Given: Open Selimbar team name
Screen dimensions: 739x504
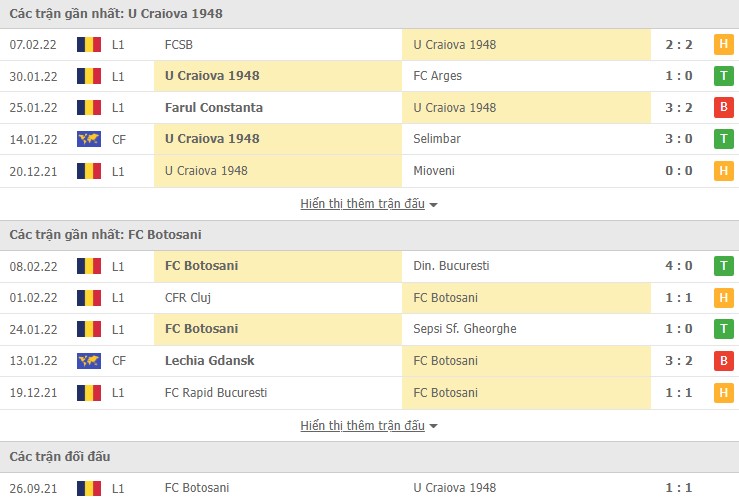Looking at the screenshot, I should pos(437,139).
